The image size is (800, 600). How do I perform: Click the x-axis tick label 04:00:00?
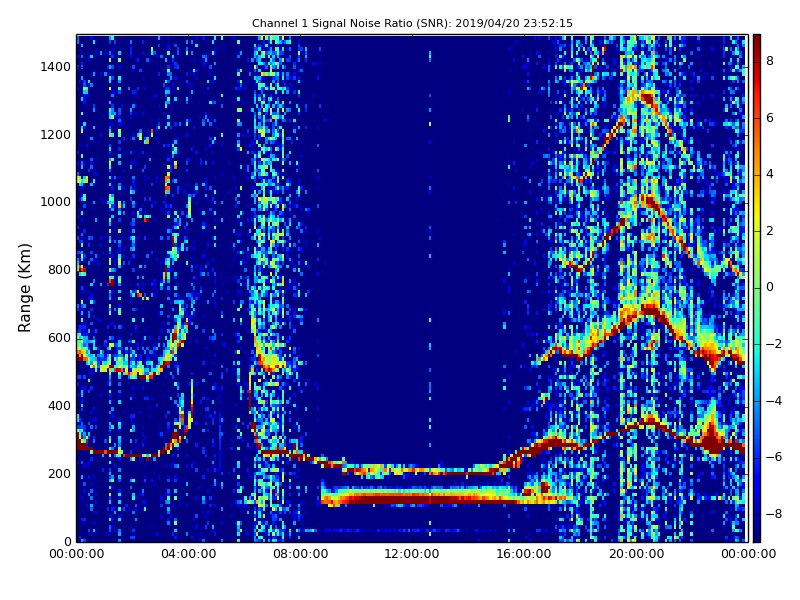click(188, 554)
